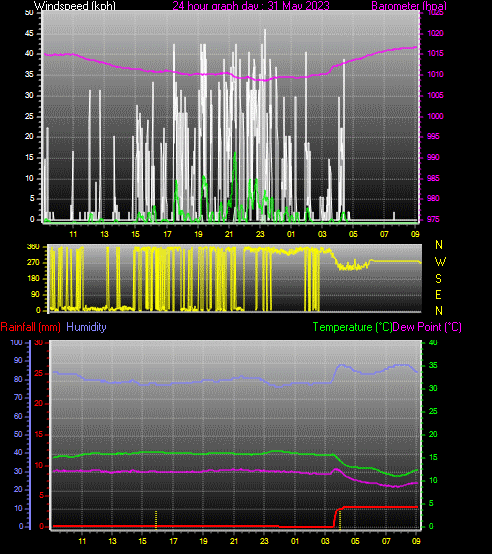Click the 05 hour tick on bottom chart
Image resolution: width=492 pixels, height=554 pixels.
click(355, 541)
